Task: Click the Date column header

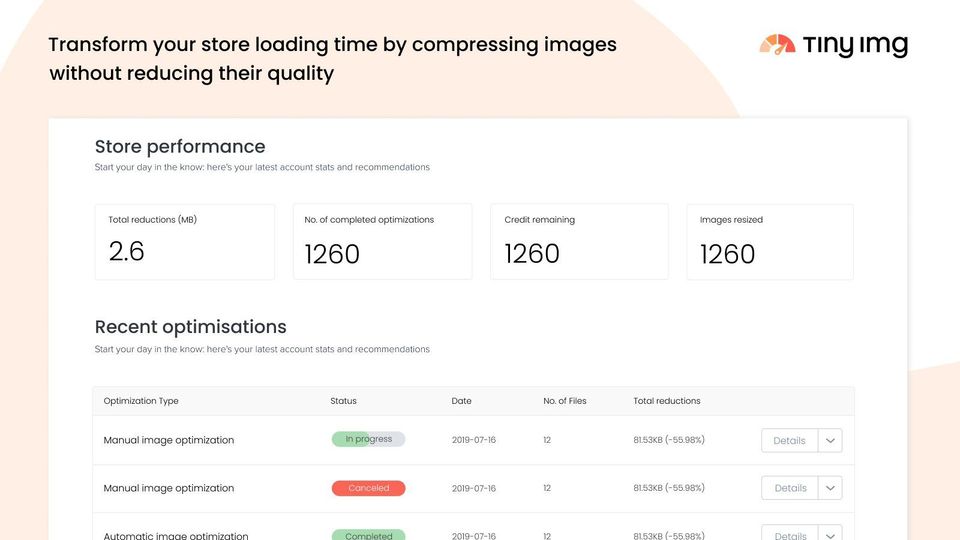Action: click(x=462, y=401)
